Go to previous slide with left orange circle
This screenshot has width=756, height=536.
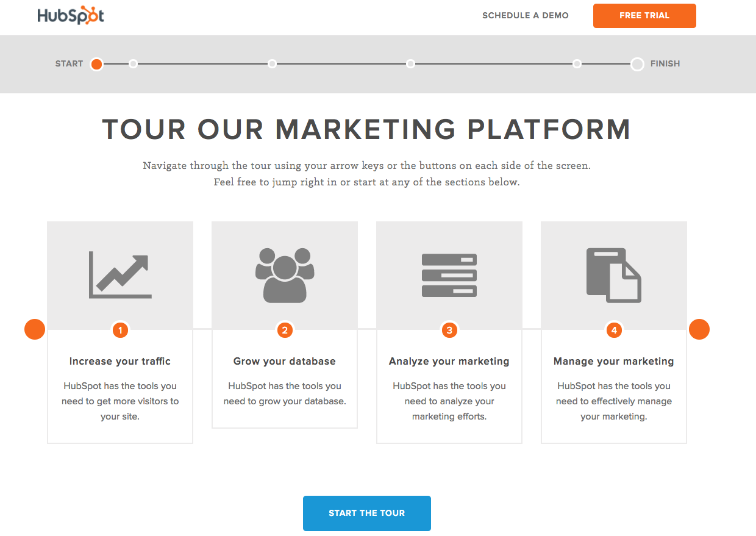[35, 329]
